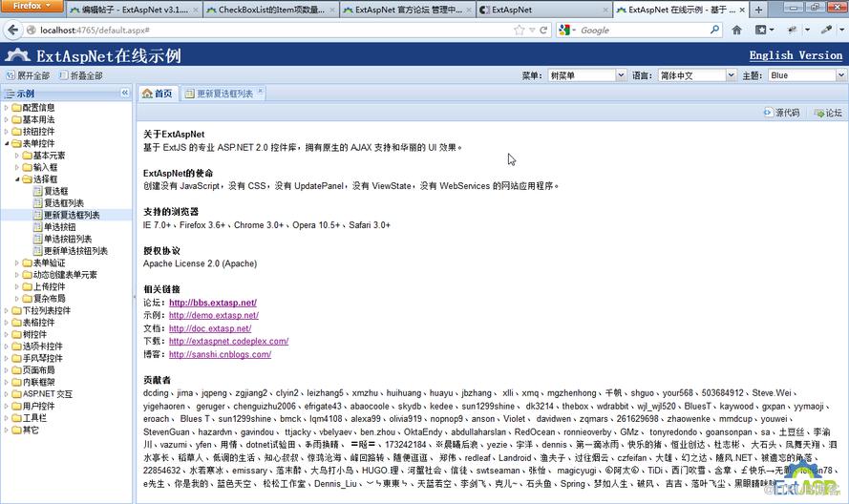Switch to the 更新复选框列表 tab
Image resolution: width=849 pixels, height=504 pixels.
222,94
